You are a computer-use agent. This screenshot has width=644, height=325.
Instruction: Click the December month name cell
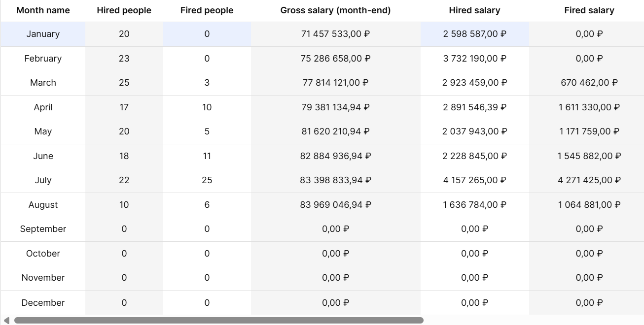click(43, 303)
